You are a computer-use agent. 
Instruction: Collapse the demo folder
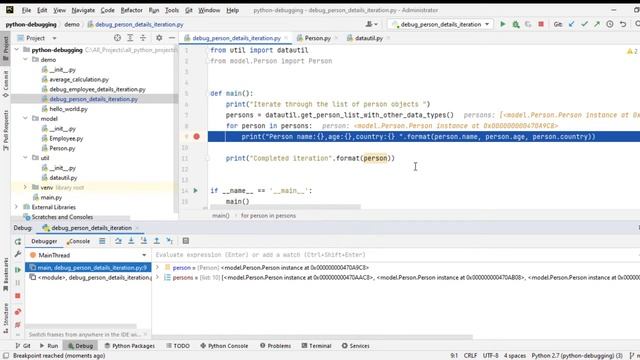click(x=25, y=60)
